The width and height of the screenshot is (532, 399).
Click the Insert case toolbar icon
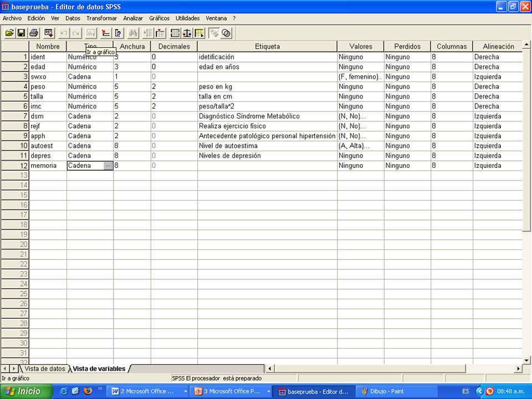(x=148, y=33)
